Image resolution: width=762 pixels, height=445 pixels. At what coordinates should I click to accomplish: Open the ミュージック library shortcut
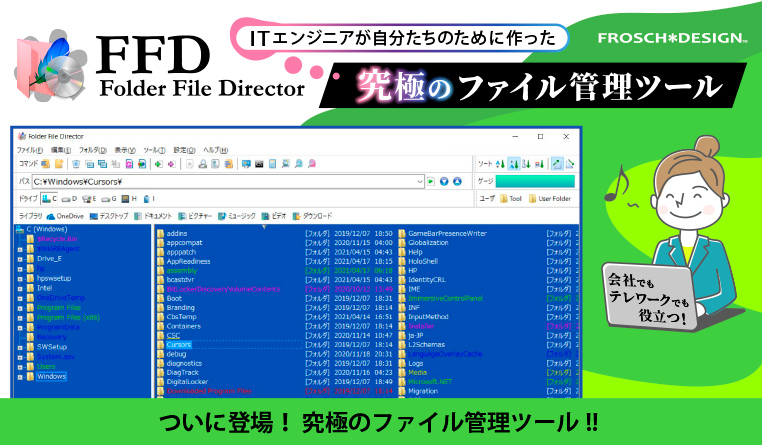[x=237, y=216]
